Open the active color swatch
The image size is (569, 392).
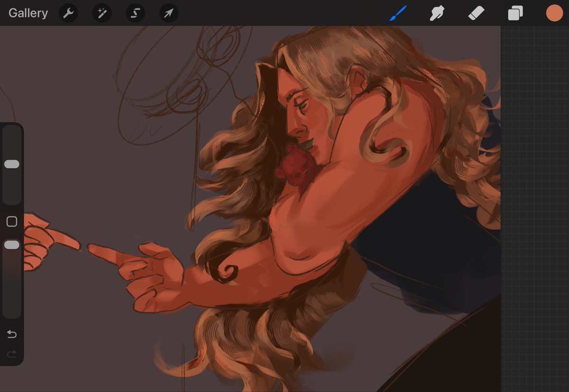[554, 13]
